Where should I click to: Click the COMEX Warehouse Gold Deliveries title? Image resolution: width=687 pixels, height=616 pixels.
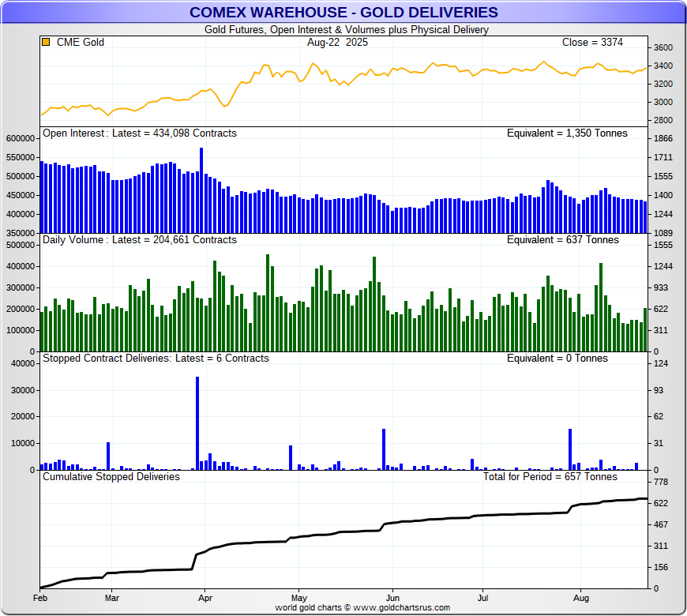click(343, 12)
